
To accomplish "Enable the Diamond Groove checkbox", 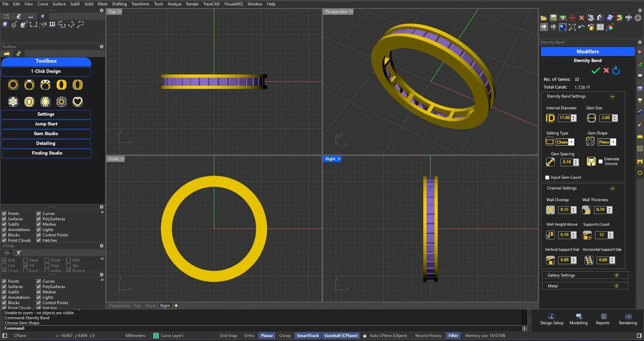I will pos(600,162).
